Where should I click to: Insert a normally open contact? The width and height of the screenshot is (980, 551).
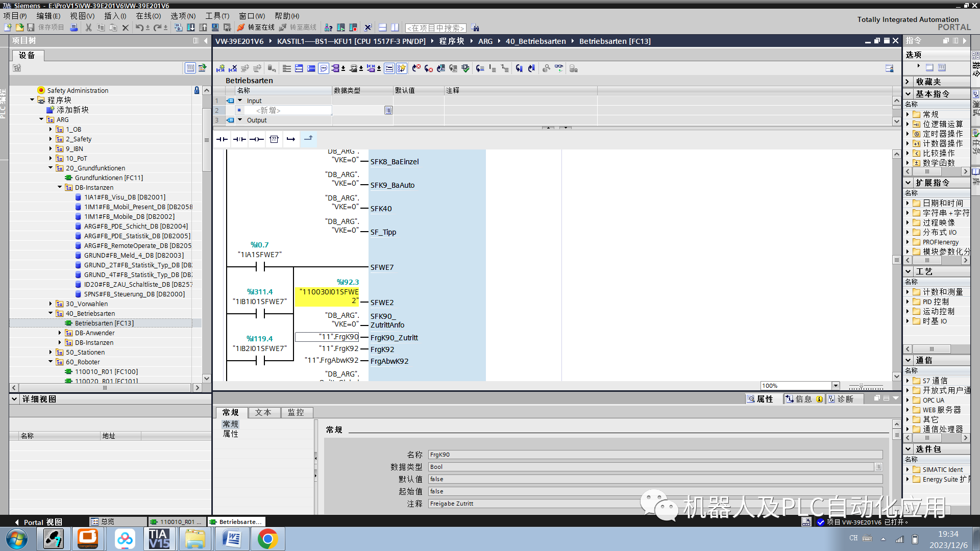click(x=222, y=139)
